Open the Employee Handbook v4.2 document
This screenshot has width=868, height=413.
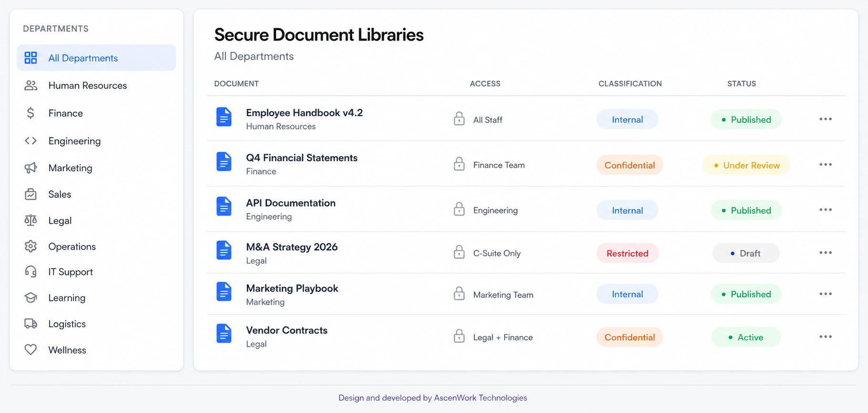pos(304,113)
